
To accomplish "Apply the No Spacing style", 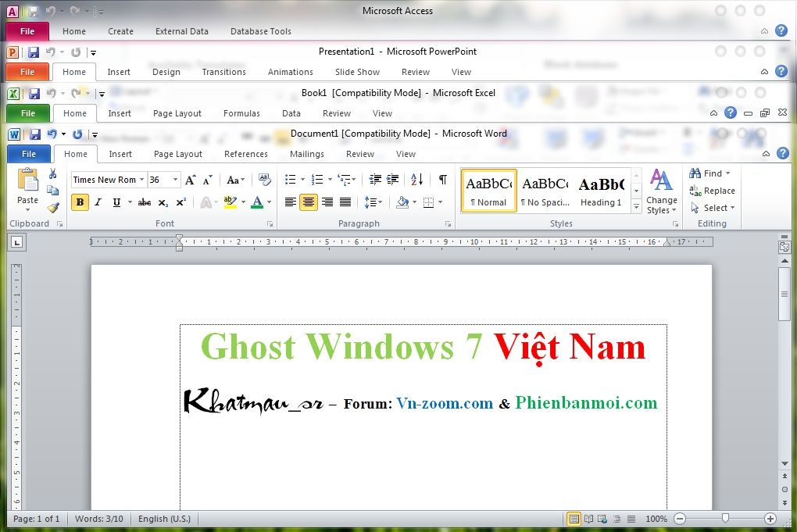I will click(x=545, y=191).
